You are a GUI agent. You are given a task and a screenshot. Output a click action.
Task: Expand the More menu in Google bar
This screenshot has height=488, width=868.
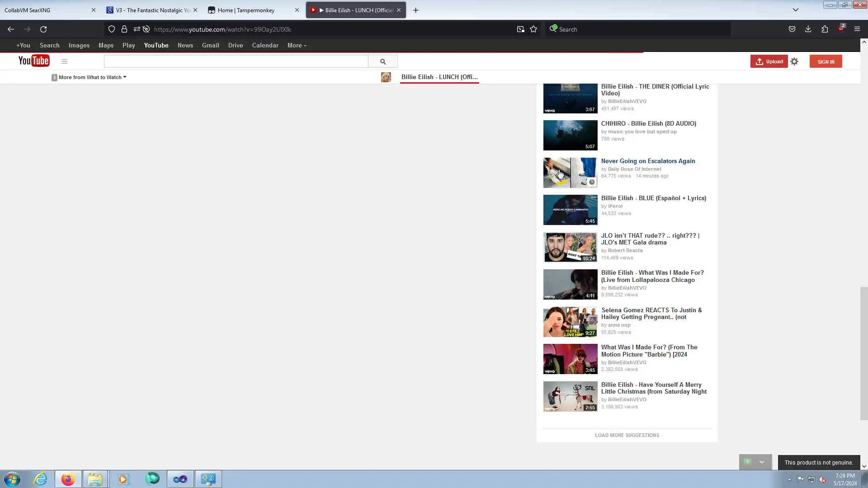coord(297,46)
